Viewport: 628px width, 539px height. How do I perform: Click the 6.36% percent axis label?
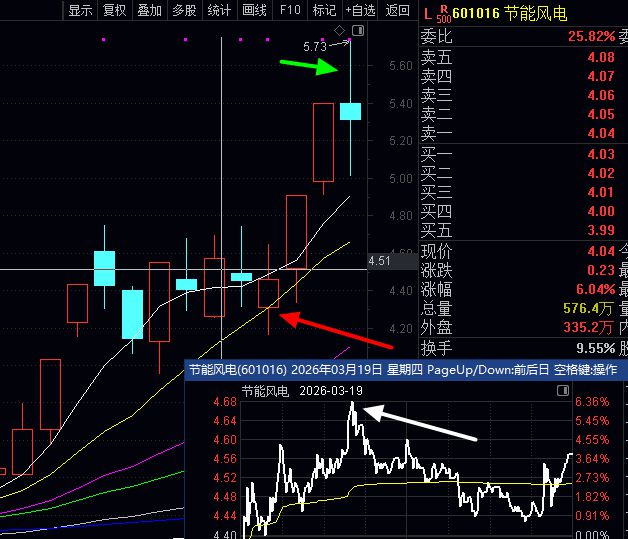592,402
